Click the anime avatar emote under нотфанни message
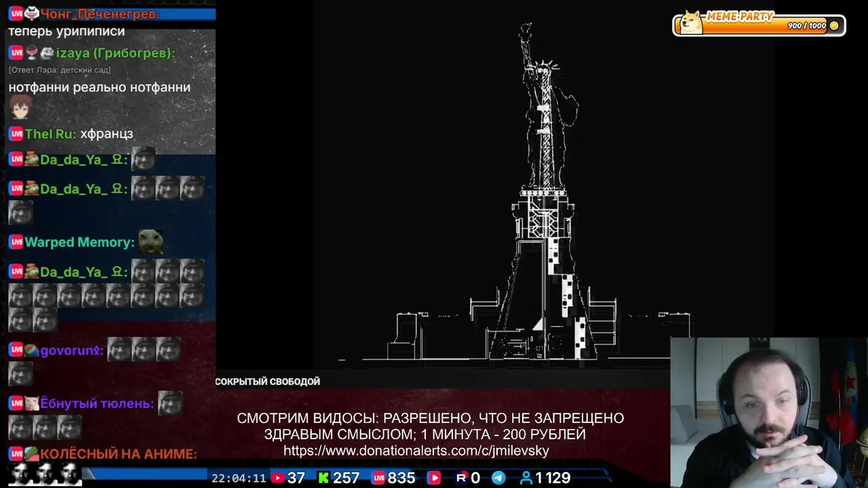Viewport: 868px width, 488px height. [x=21, y=107]
